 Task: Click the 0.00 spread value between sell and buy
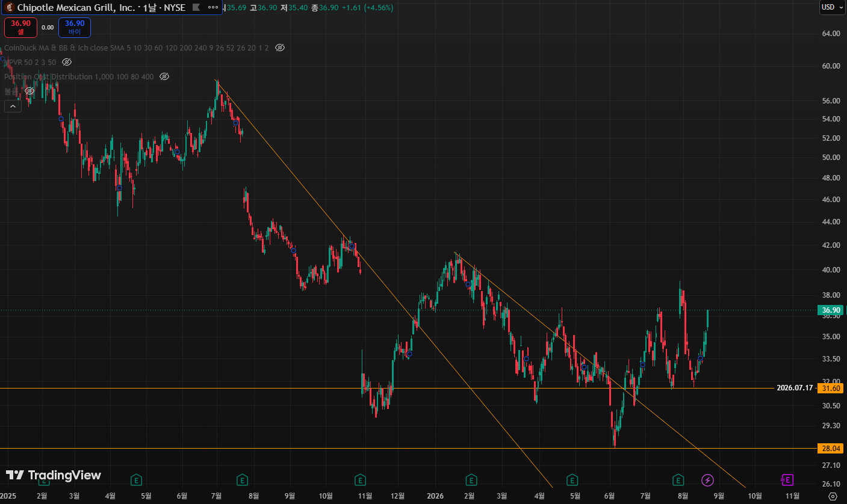tap(48, 28)
